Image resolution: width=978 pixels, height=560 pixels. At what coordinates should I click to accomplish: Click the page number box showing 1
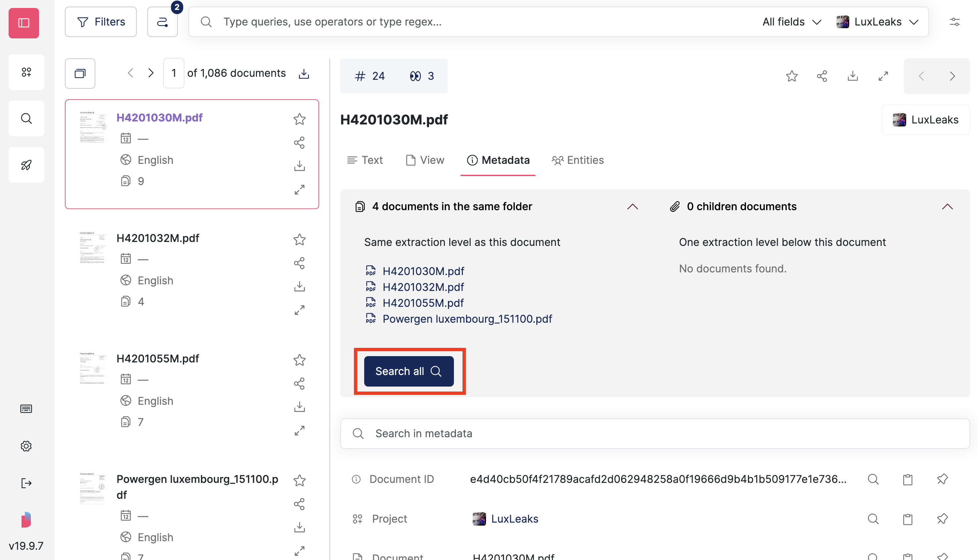click(173, 73)
